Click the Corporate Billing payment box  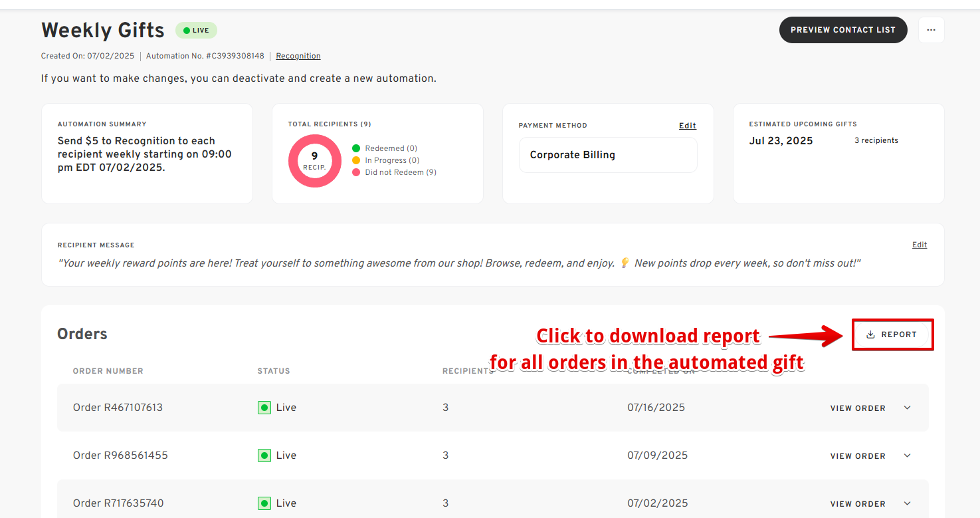click(608, 155)
